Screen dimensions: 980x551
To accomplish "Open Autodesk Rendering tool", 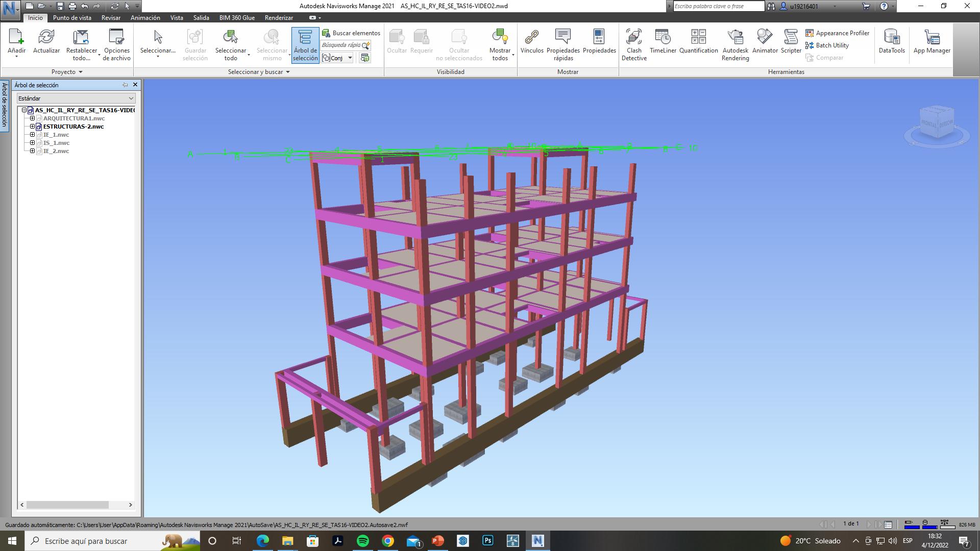I will pyautogui.click(x=735, y=44).
